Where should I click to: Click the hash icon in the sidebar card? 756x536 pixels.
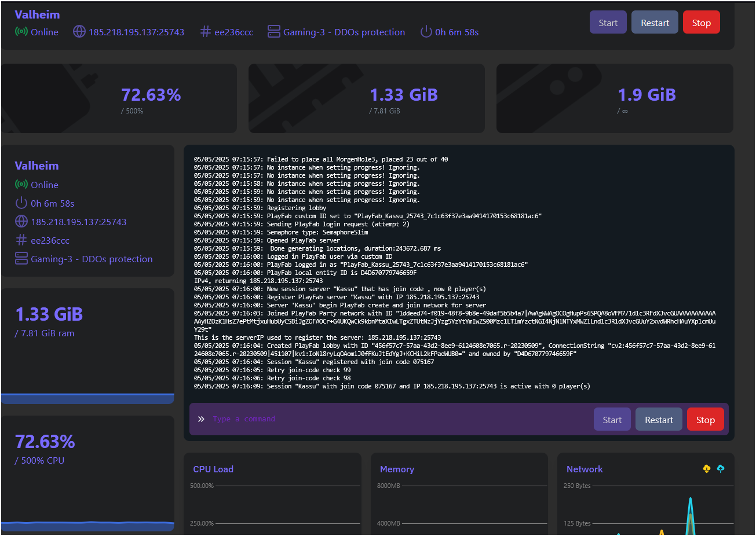(x=21, y=240)
